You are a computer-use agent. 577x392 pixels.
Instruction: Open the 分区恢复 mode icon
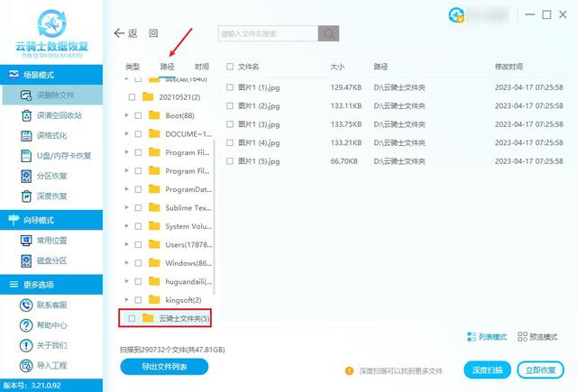(26, 176)
